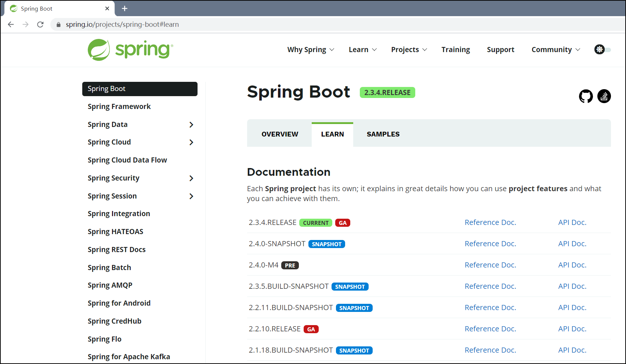This screenshot has width=626, height=364.
Task: Open the Stack Overflow icon for Spring Boot
Action: 604,96
